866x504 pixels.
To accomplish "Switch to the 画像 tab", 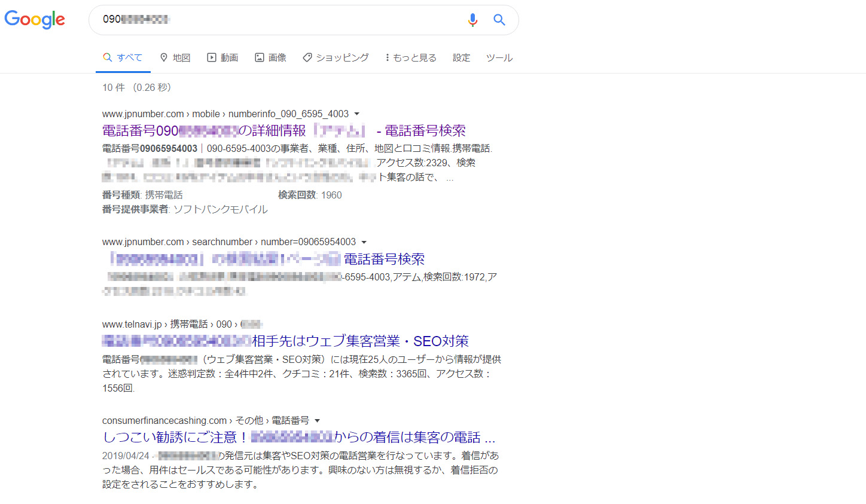I will pos(271,57).
